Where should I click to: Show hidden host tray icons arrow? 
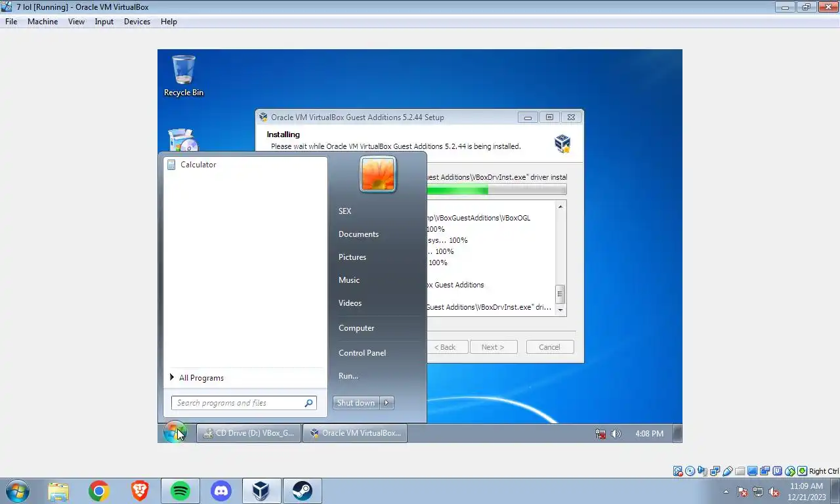pos(726,492)
